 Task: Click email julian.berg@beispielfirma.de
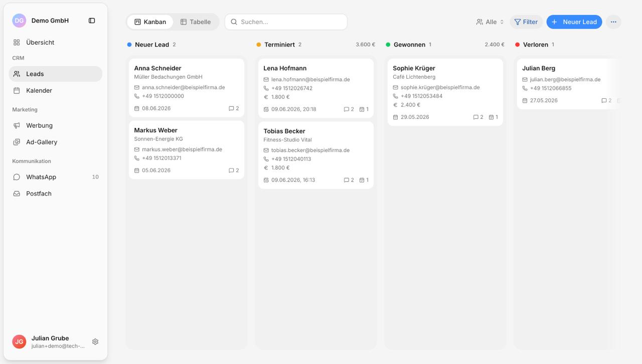point(565,80)
